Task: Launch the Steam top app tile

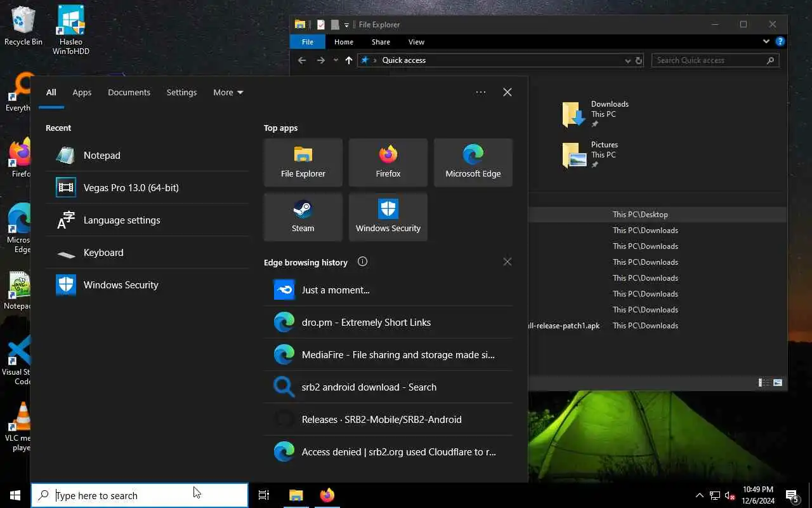Action: [303, 217]
